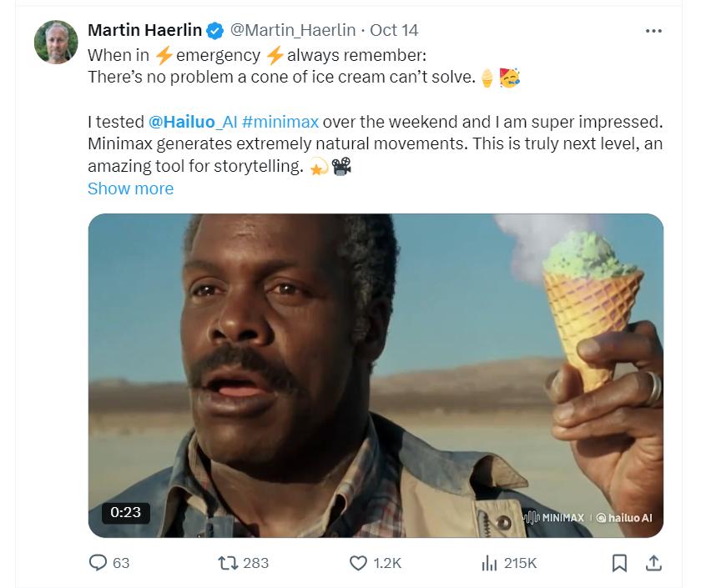This screenshot has width=701, height=588.
Task: Open the tweet via Oct 14 timestamp
Action: pos(394,30)
